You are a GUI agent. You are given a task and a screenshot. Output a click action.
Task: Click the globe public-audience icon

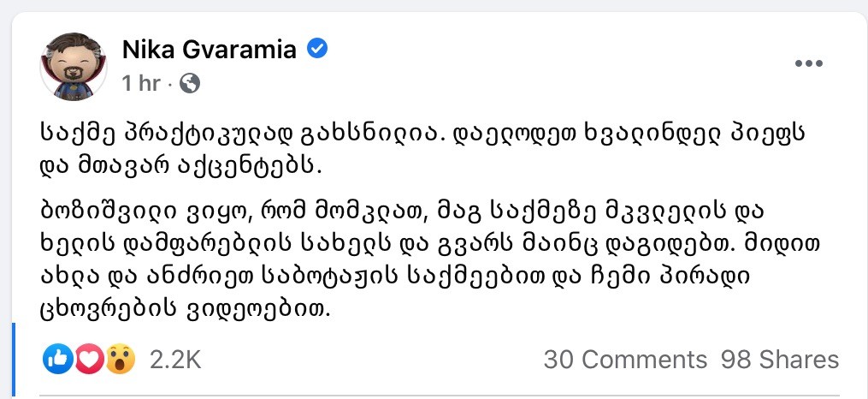point(190,83)
